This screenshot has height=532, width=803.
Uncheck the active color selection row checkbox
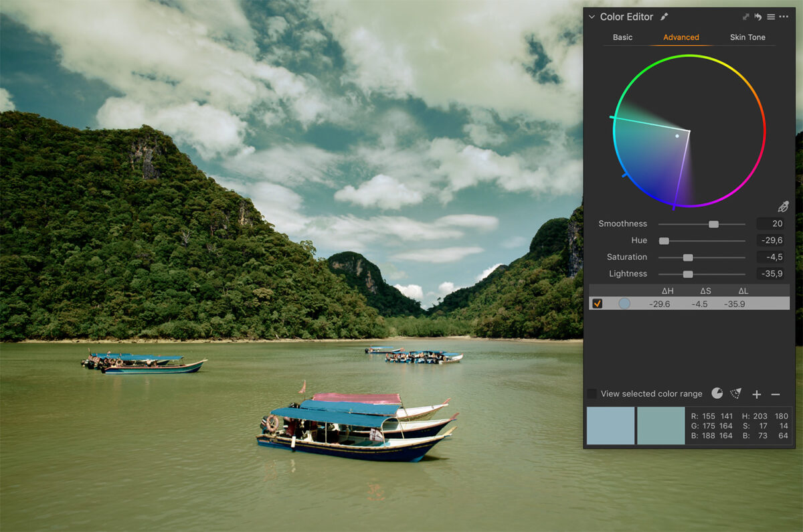(x=599, y=303)
